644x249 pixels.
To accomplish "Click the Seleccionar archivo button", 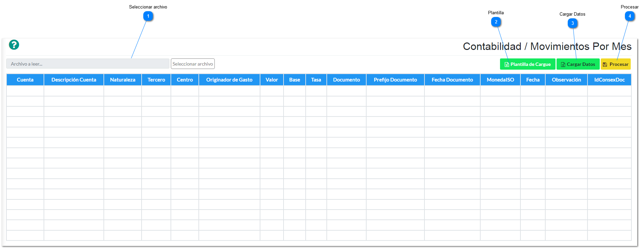I will [x=193, y=64].
